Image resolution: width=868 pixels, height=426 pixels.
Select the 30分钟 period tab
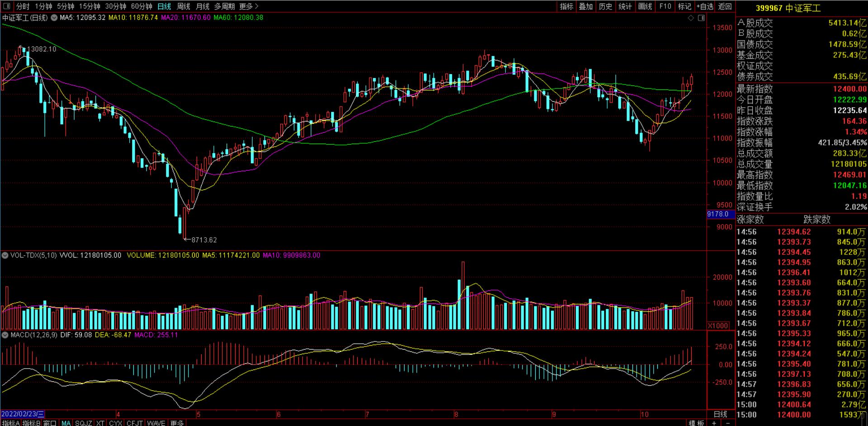[116, 6]
